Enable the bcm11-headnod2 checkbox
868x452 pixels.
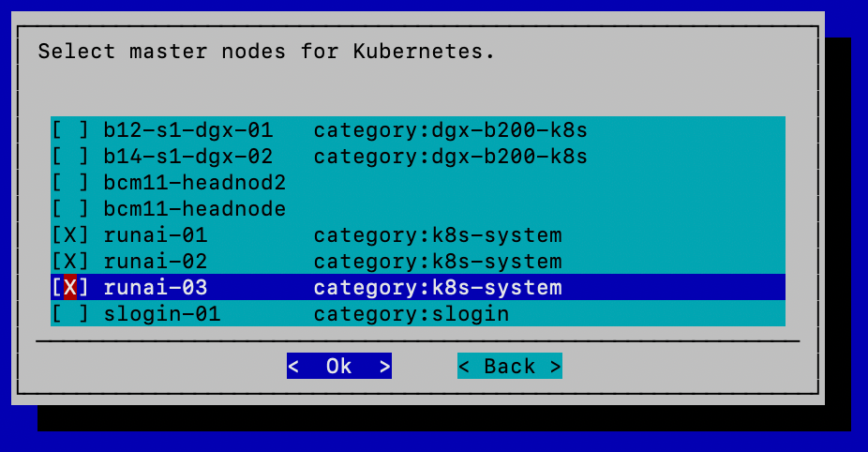pyautogui.click(x=69, y=182)
